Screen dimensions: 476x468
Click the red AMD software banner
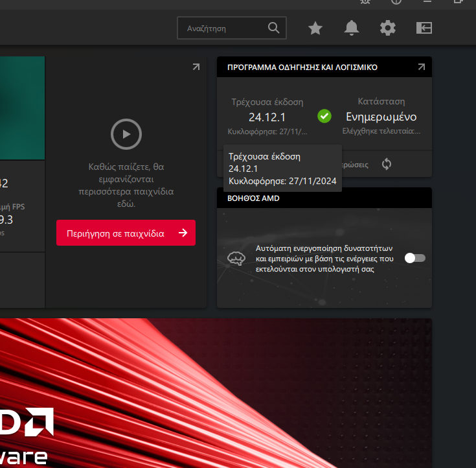[x=216, y=393]
